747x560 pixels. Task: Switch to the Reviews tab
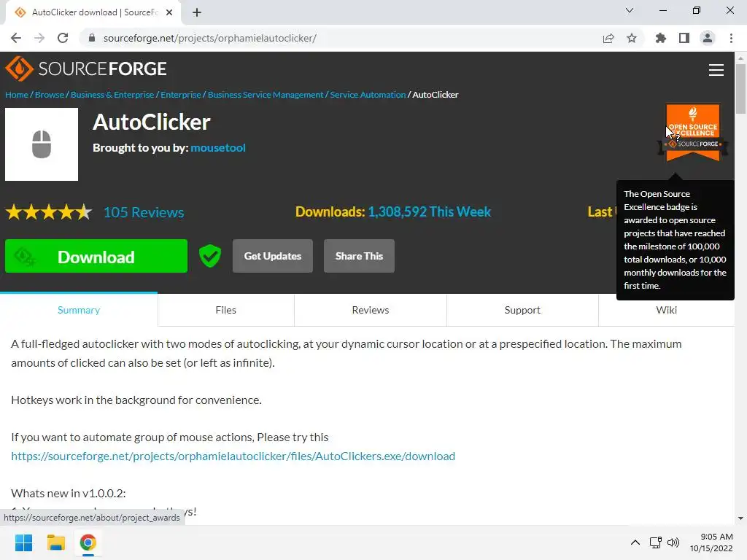pos(370,310)
